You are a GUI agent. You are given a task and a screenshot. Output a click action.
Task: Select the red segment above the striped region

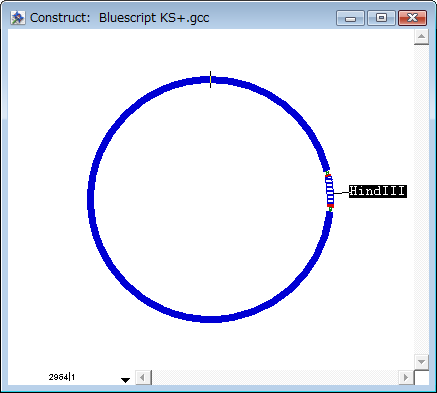pos(328,175)
